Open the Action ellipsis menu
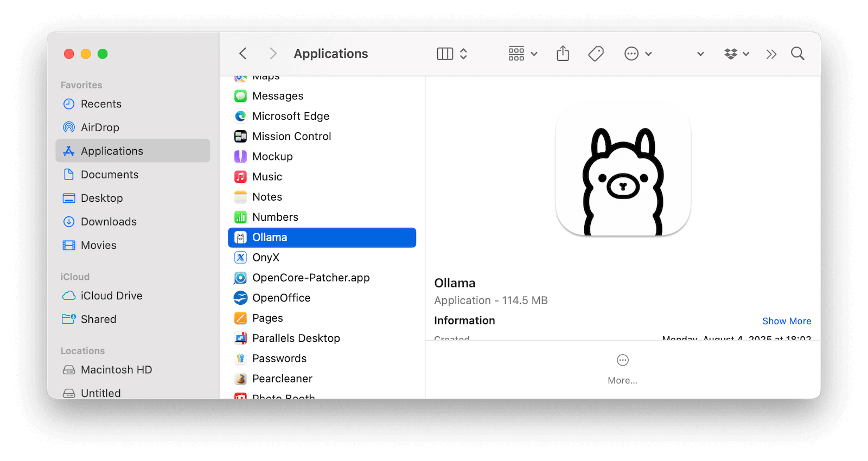 (638, 54)
